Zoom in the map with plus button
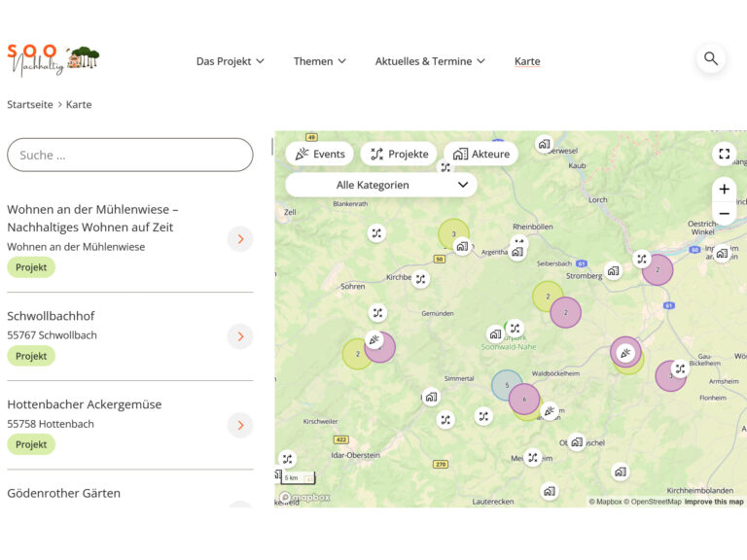This screenshot has width=747, height=560. click(724, 189)
